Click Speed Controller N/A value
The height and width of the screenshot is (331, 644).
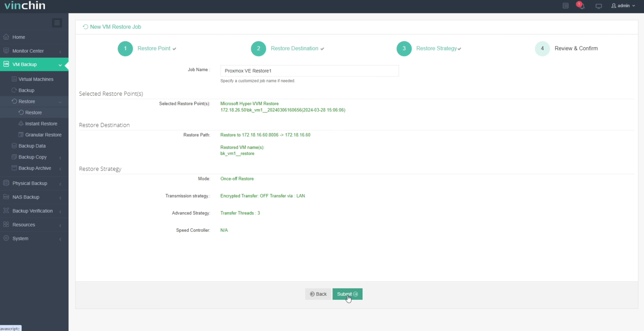[x=224, y=230]
